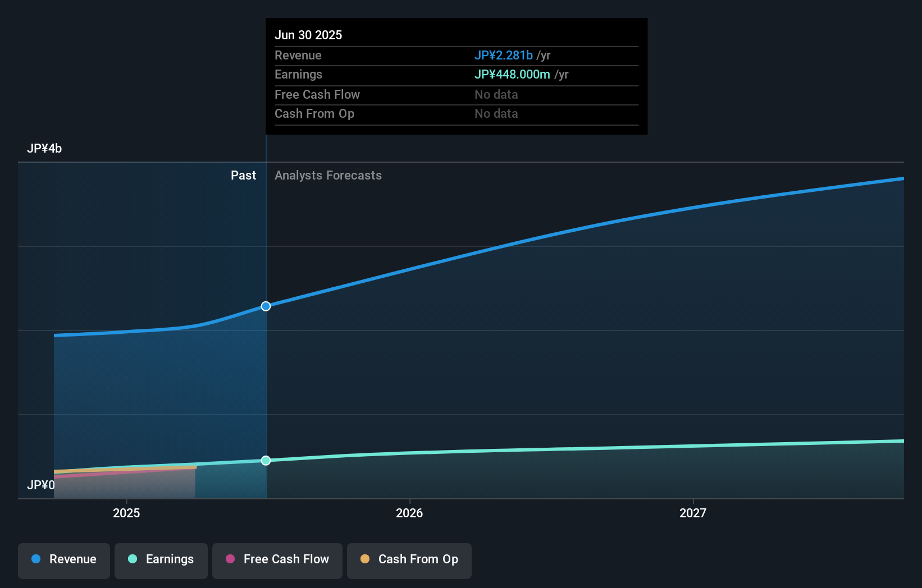
Task: Click the Analysts Forecasts label
Action: pos(328,176)
